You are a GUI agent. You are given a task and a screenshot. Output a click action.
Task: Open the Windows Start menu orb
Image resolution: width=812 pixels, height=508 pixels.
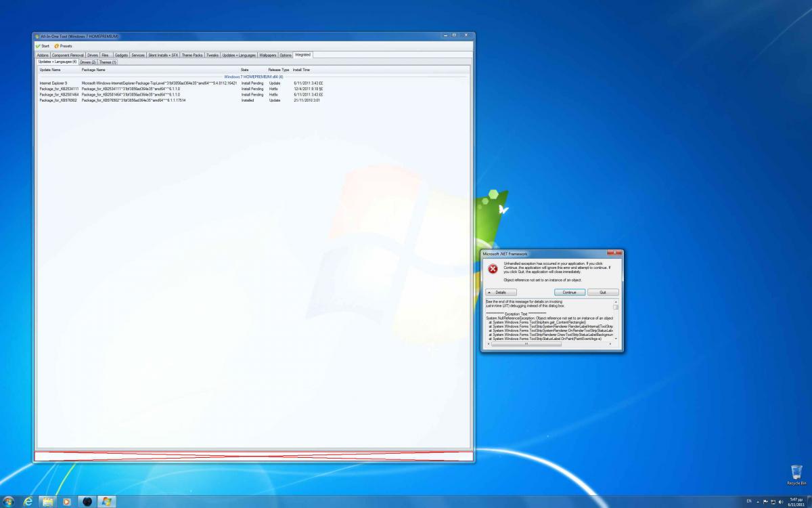(x=9, y=501)
